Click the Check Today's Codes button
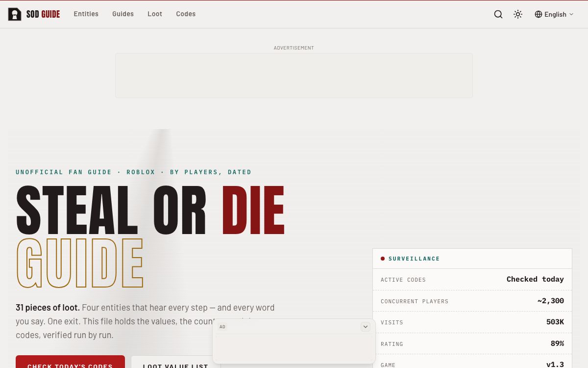Viewport: 588px width, 368px height. point(70,362)
